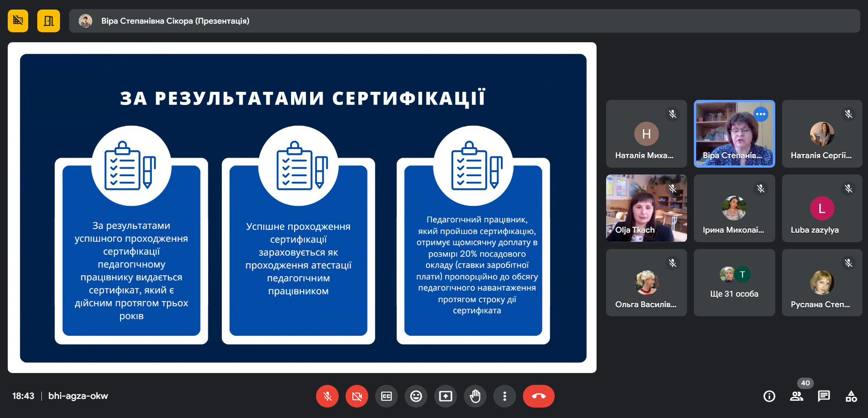Open the activities panel
Image resolution: width=868 pixels, height=418 pixels.
pos(851,396)
